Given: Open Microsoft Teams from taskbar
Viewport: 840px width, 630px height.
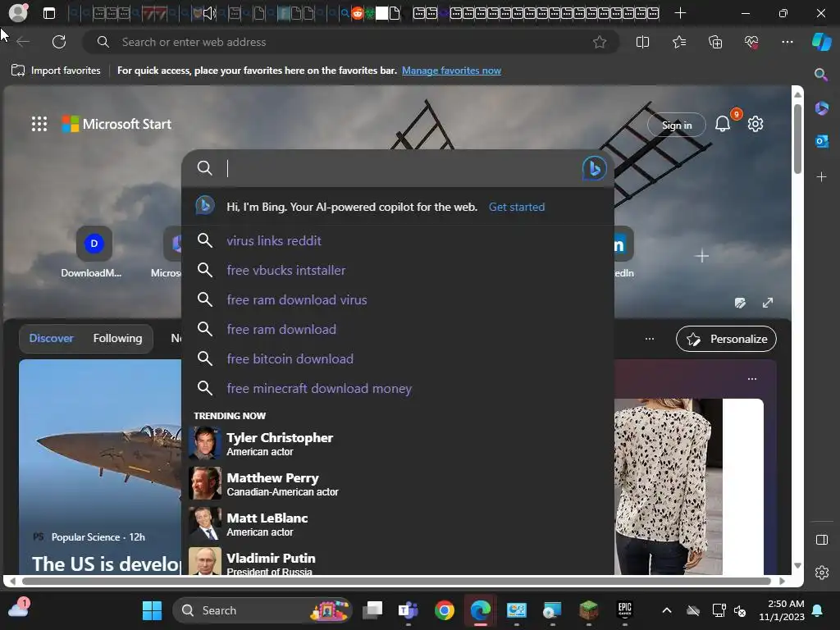Looking at the screenshot, I should (409, 610).
